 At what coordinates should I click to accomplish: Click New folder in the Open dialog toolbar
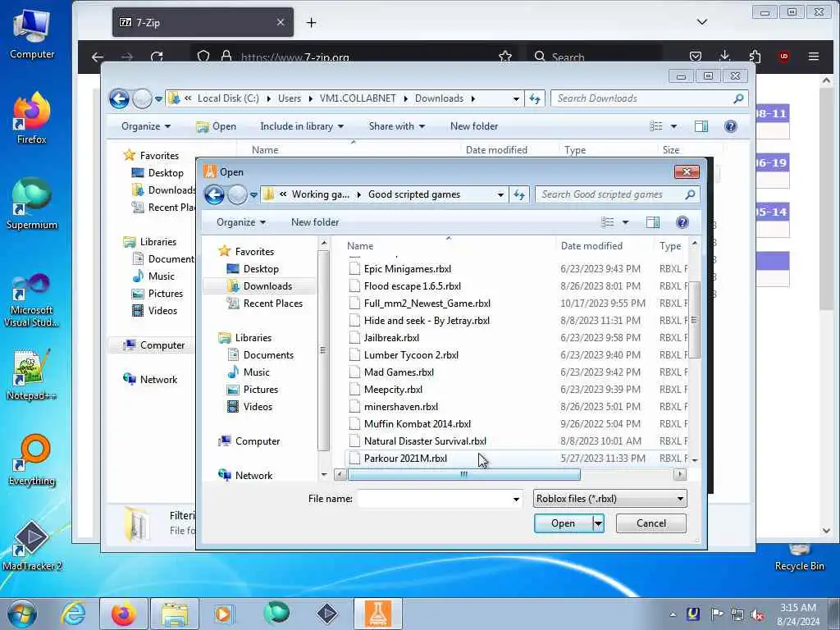point(315,222)
